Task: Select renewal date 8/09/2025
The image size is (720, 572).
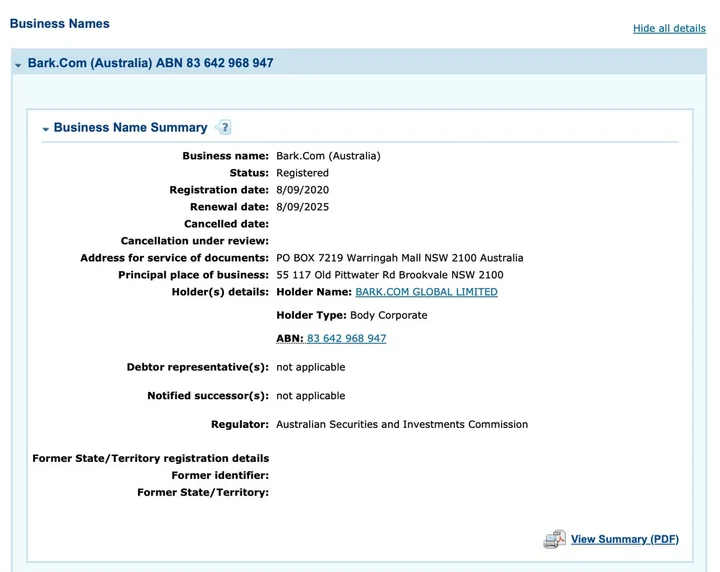Action: [302, 207]
